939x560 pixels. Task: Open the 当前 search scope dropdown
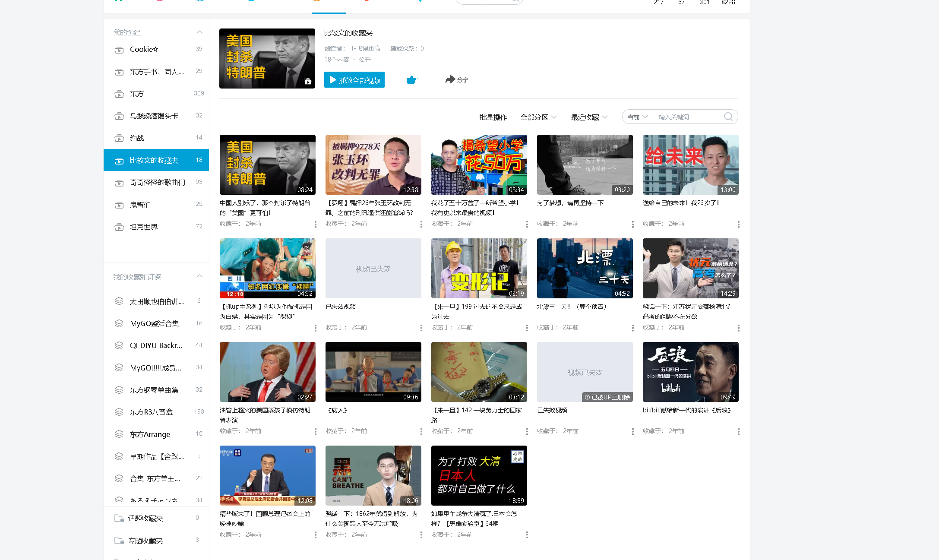[x=638, y=117]
